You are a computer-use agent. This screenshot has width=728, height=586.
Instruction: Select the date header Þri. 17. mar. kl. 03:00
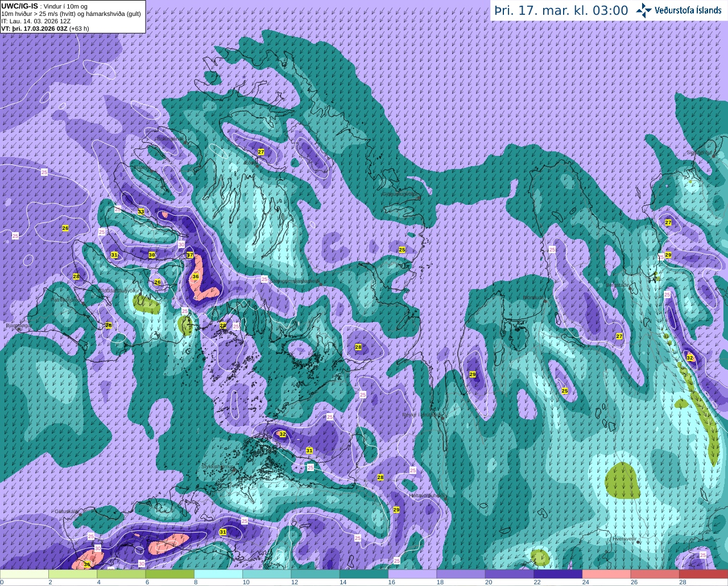[561, 10]
